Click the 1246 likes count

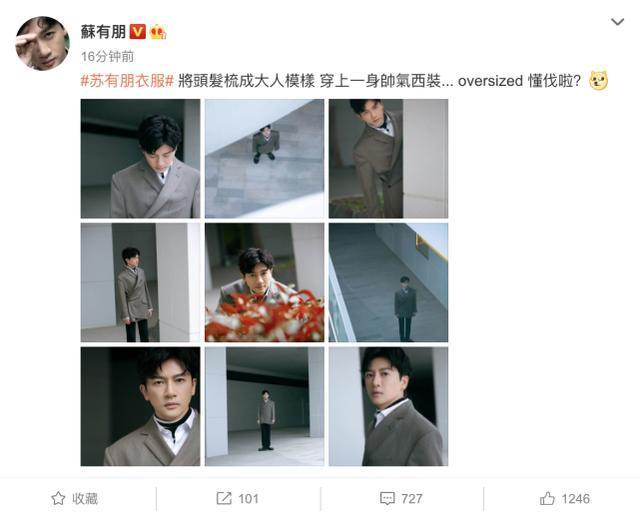tap(576, 499)
